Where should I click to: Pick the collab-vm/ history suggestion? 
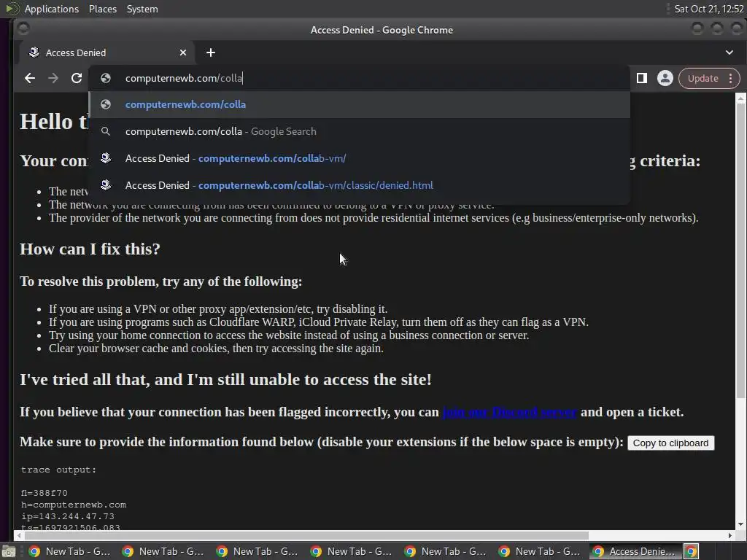pyautogui.click(x=360, y=158)
